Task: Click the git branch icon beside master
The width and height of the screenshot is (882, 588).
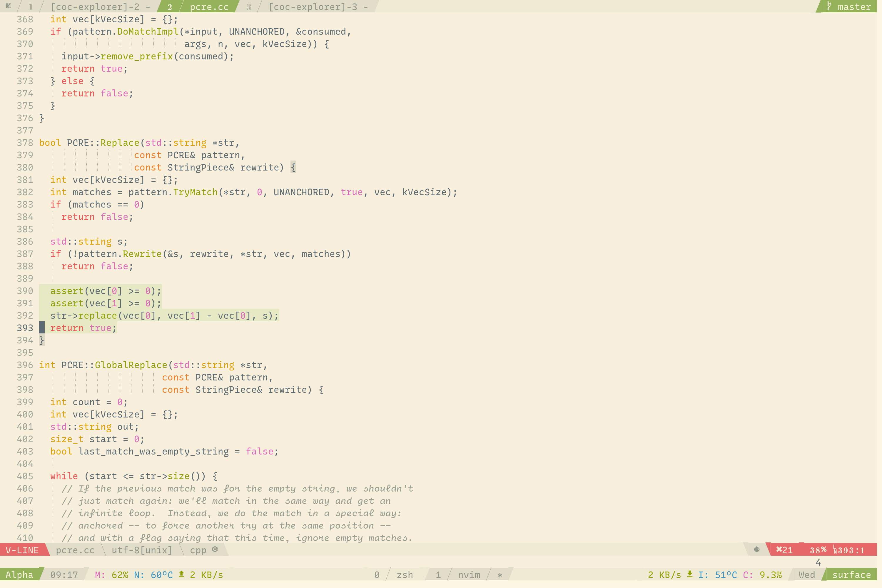Action: click(829, 6)
